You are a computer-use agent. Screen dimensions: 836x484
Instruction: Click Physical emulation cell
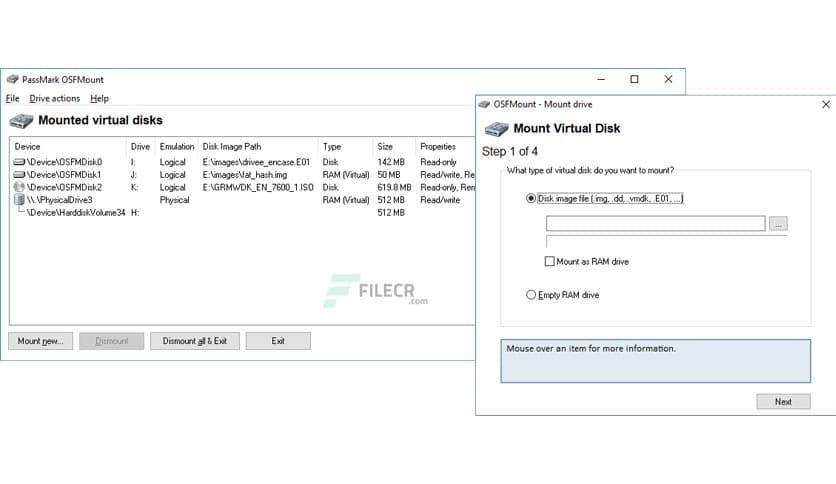pos(174,200)
